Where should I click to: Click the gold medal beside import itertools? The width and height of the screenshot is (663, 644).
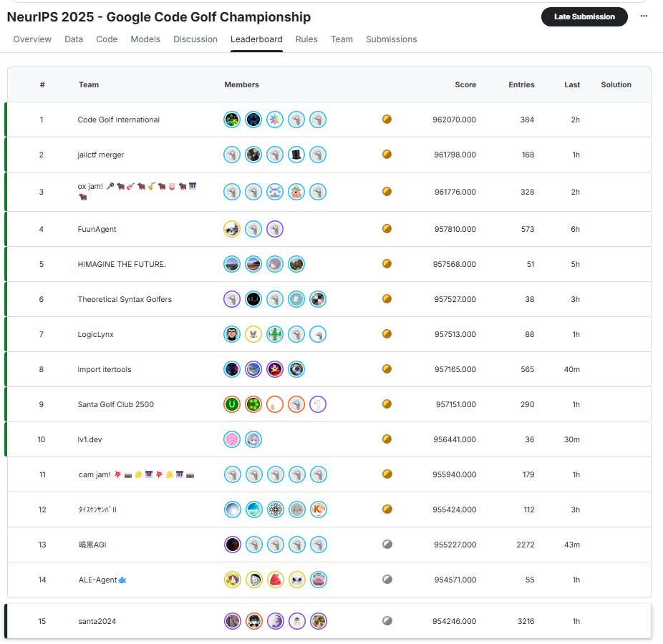click(387, 369)
